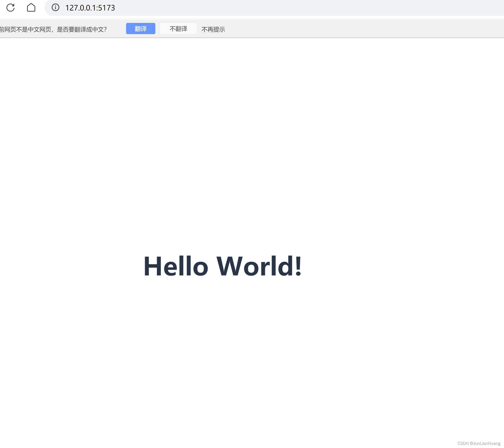The image size is (504, 448).
Task: Click the translate-to-Chinese prompt question text
Action: [53, 30]
